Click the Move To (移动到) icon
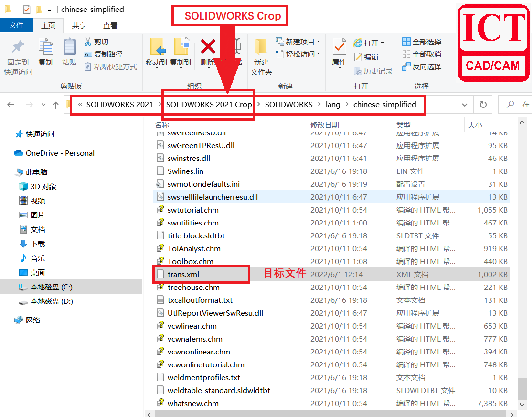This screenshot has height=417, width=532. coord(157,47)
